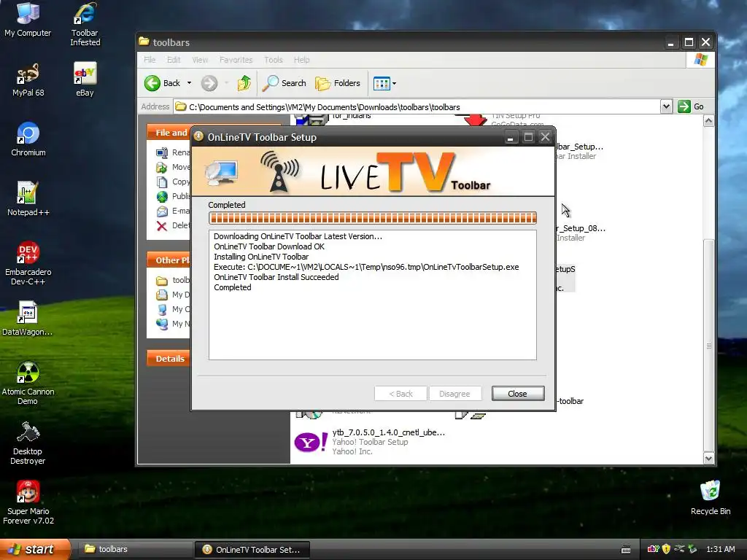Click Close in OnLineTV Toolbar Setup
This screenshot has height=560, width=747.
[x=518, y=394]
